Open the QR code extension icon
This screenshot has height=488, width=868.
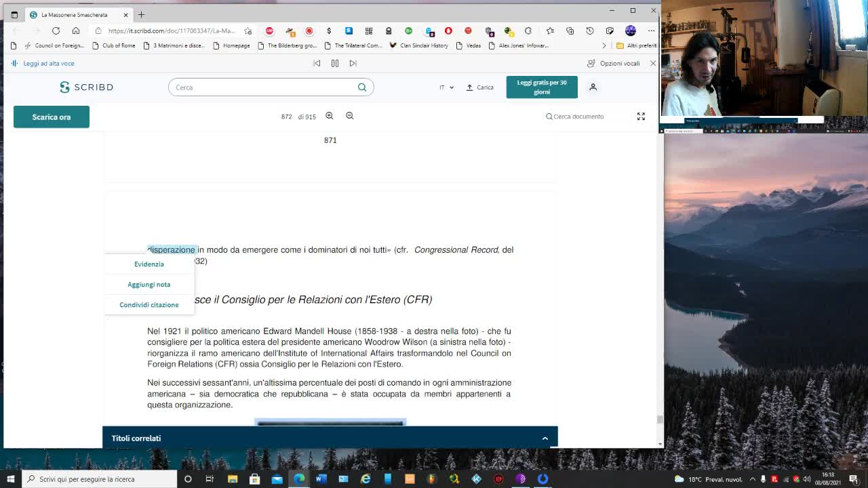369,30
